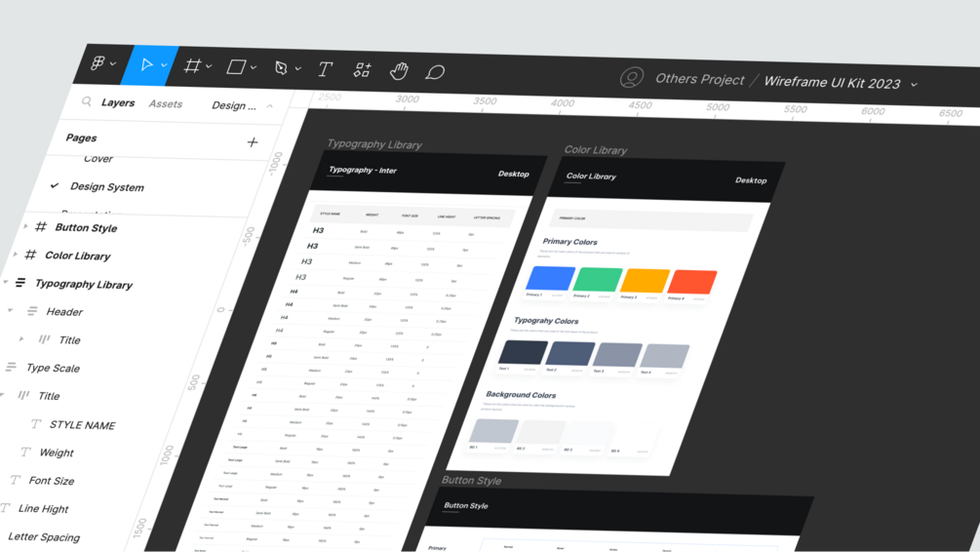Select the BG 1 gray swatch

tap(493, 431)
